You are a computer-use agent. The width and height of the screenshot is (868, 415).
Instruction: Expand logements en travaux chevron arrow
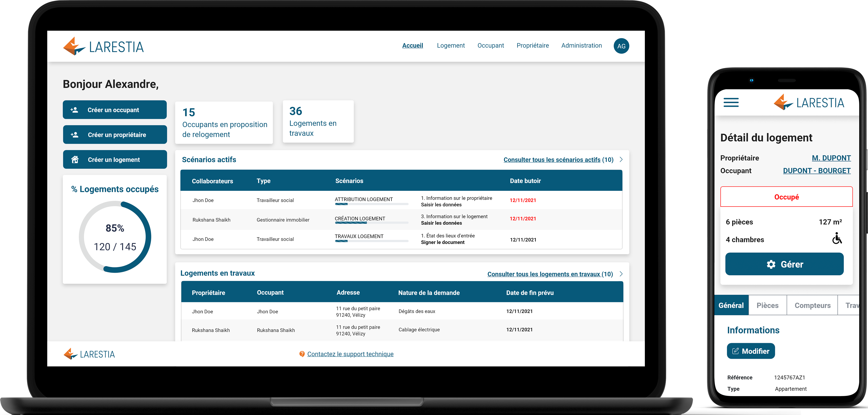tap(621, 274)
